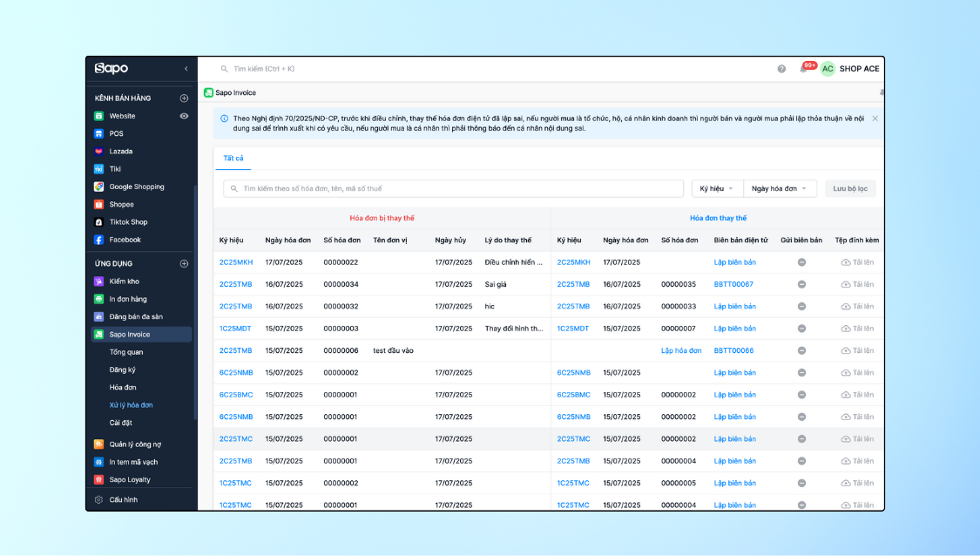Open the BBTT00067 record link
The image size is (980, 556).
pyautogui.click(x=733, y=285)
